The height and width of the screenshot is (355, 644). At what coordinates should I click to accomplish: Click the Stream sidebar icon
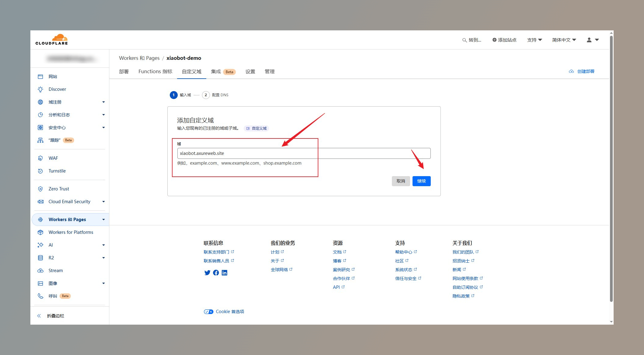41,270
